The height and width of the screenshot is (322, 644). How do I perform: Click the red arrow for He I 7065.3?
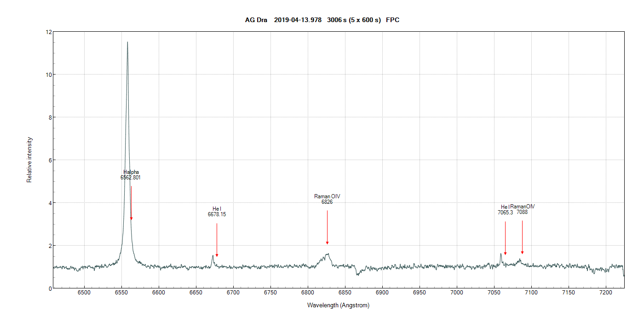click(x=505, y=253)
